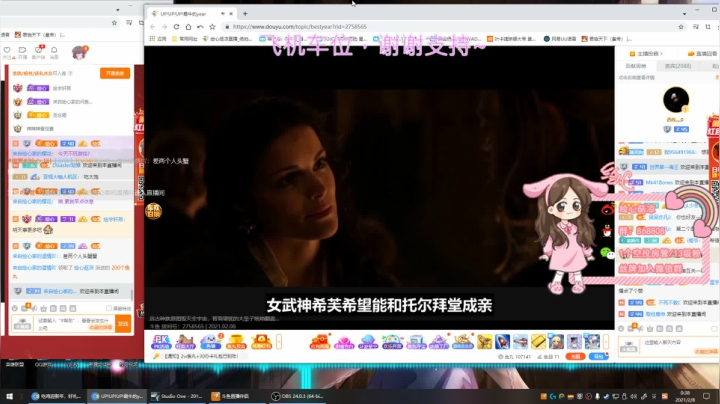Toggle the 屏蔽特效 checkbox in the left chat
Image resolution: width=720 pixels, height=404 pixels.
109,309
